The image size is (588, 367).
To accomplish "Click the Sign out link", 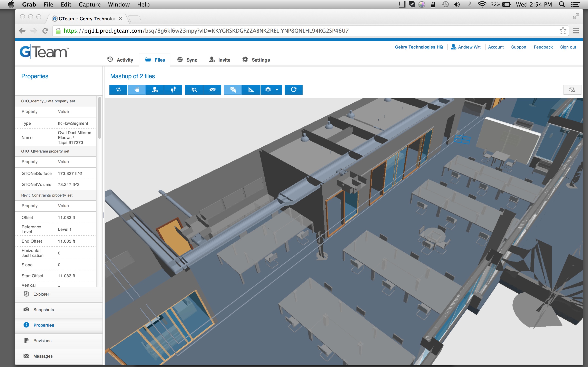I will 568,47.
